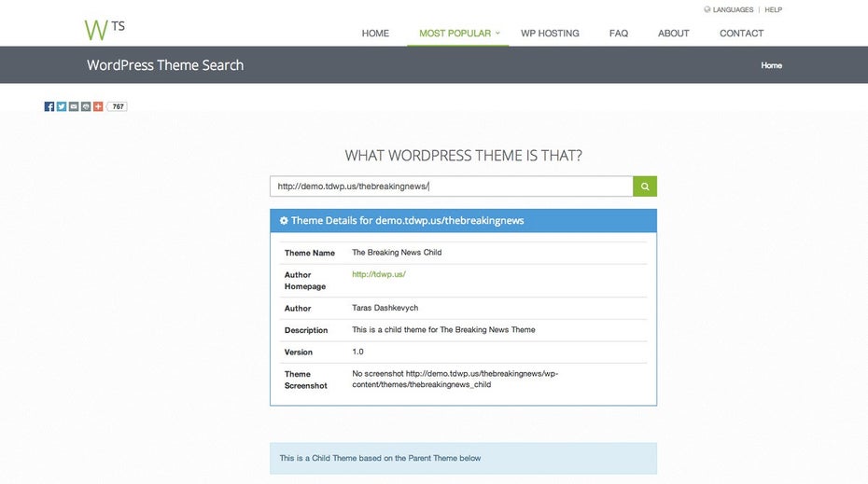Click the 'Theme Screenshot' row label
This screenshot has width=868, height=484.
tap(305, 380)
